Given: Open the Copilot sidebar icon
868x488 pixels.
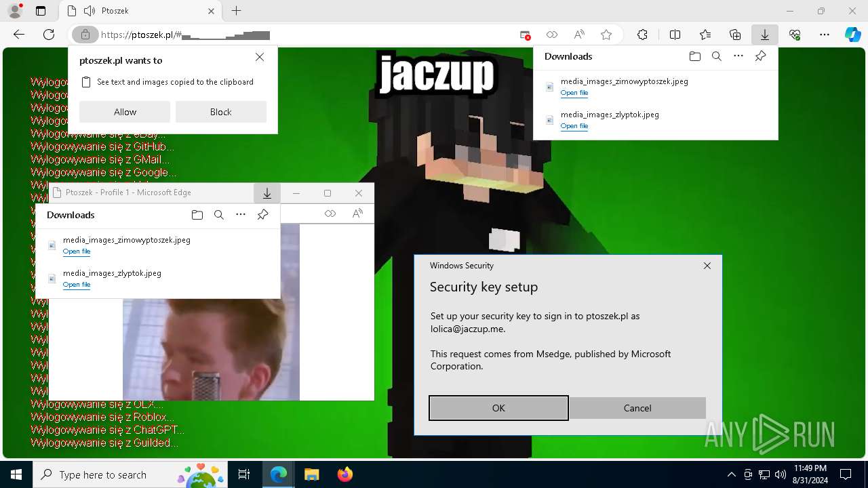Looking at the screenshot, I should (852, 35).
